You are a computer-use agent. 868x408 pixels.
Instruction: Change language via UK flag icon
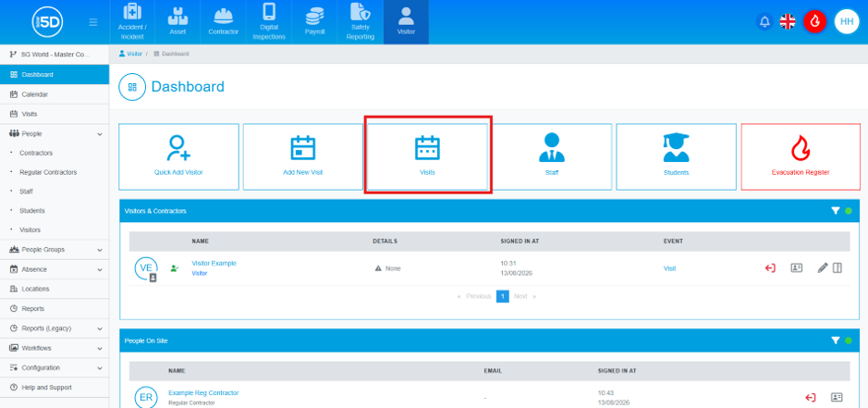tap(788, 21)
